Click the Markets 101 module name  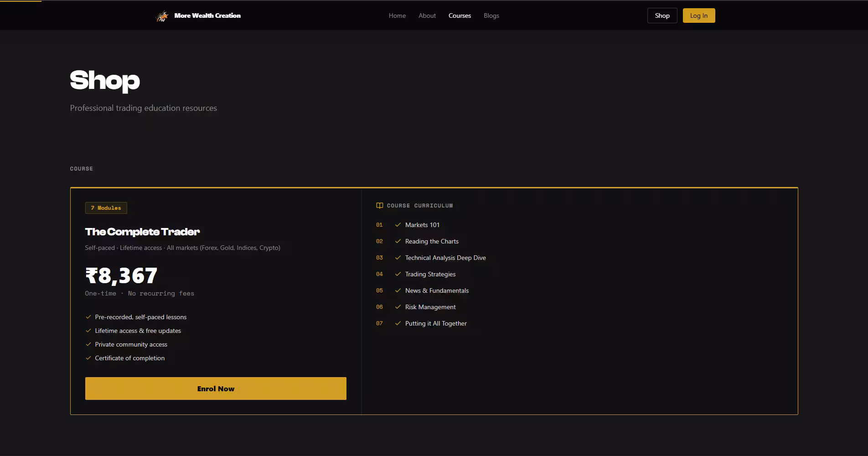[423, 225]
